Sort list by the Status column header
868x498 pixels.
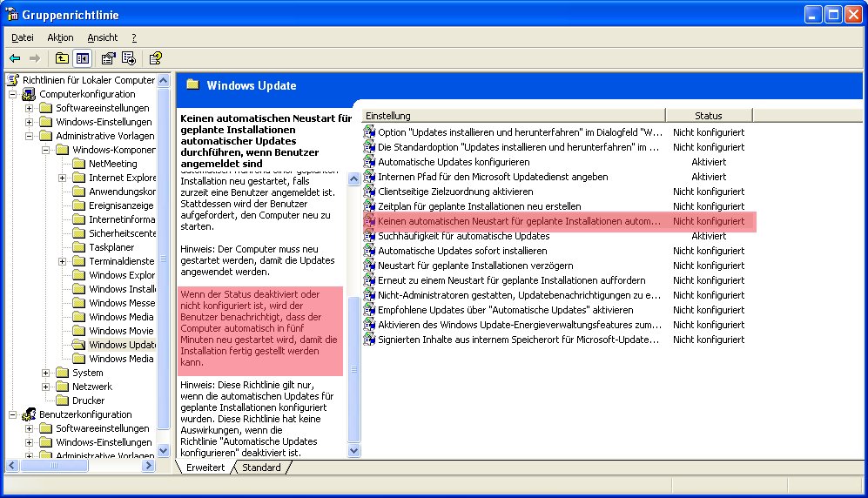(x=708, y=115)
